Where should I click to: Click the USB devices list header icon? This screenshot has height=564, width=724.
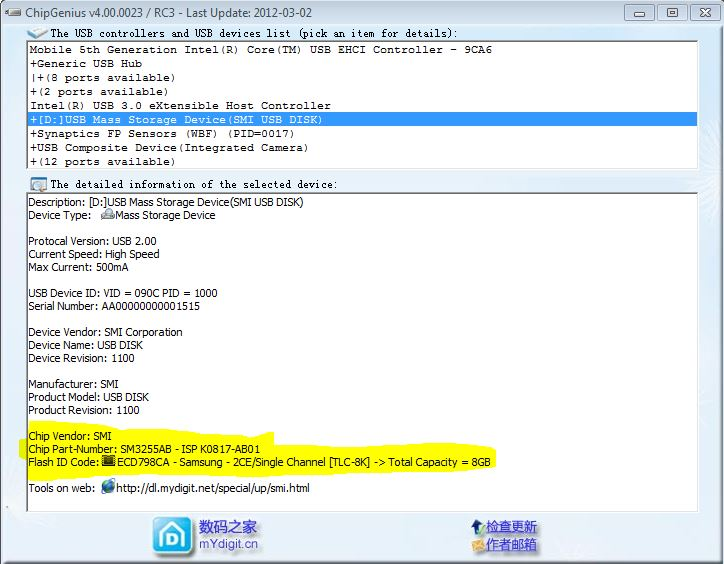(37, 33)
